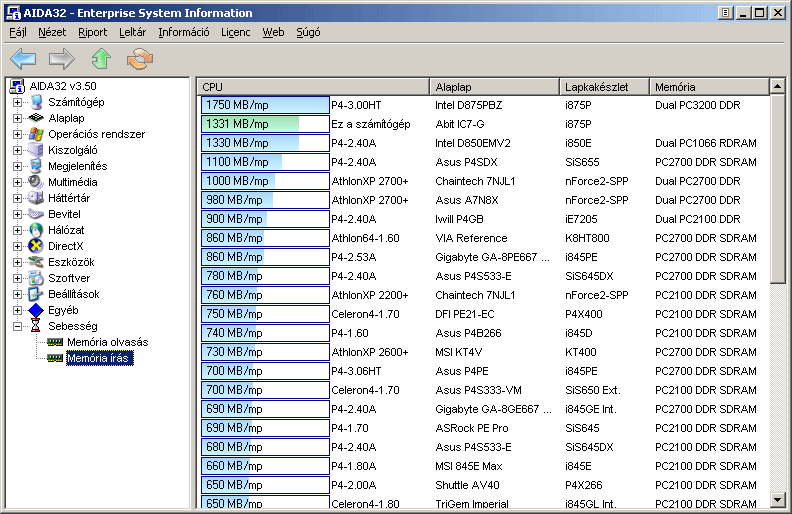Click the Operációs rendszer Windows icon

click(x=36, y=134)
